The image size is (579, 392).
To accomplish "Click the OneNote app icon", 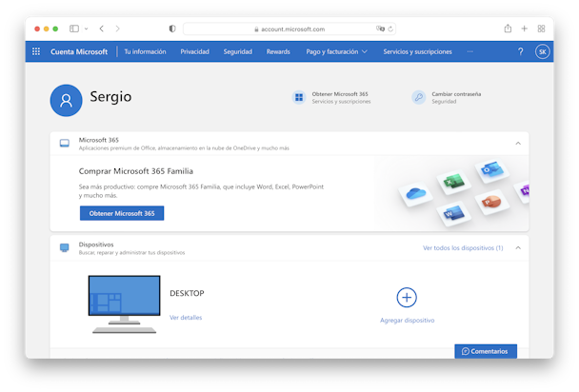I will (525, 190).
